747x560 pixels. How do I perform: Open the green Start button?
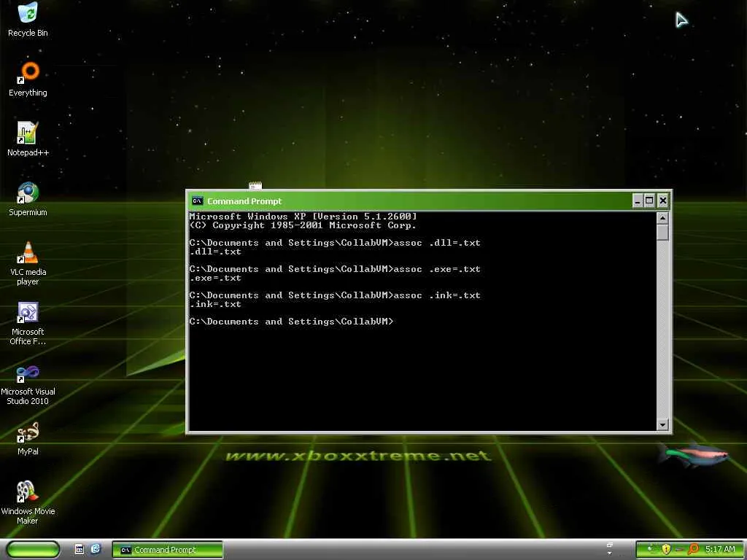click(x=33, y=550)
